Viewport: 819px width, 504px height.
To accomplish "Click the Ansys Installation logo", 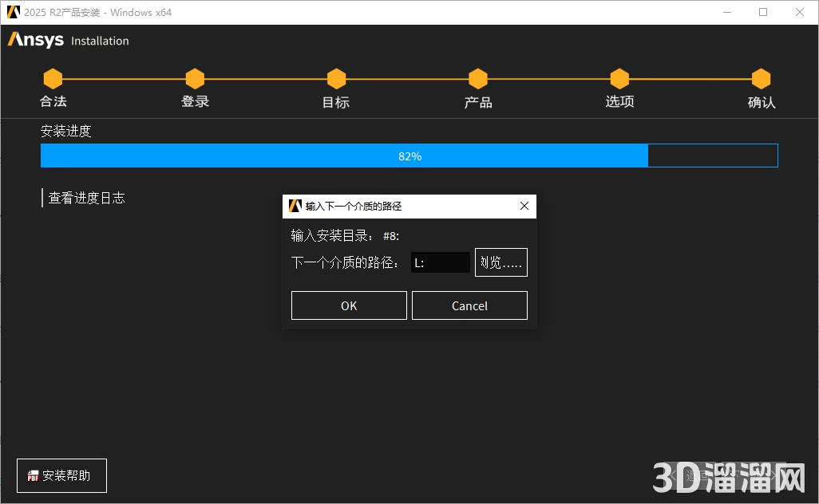I will 68,40.
